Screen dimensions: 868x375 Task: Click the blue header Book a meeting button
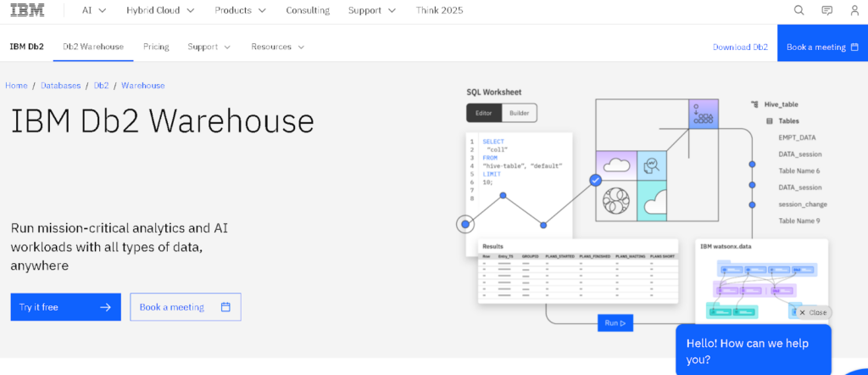click(x=822, y=43)
